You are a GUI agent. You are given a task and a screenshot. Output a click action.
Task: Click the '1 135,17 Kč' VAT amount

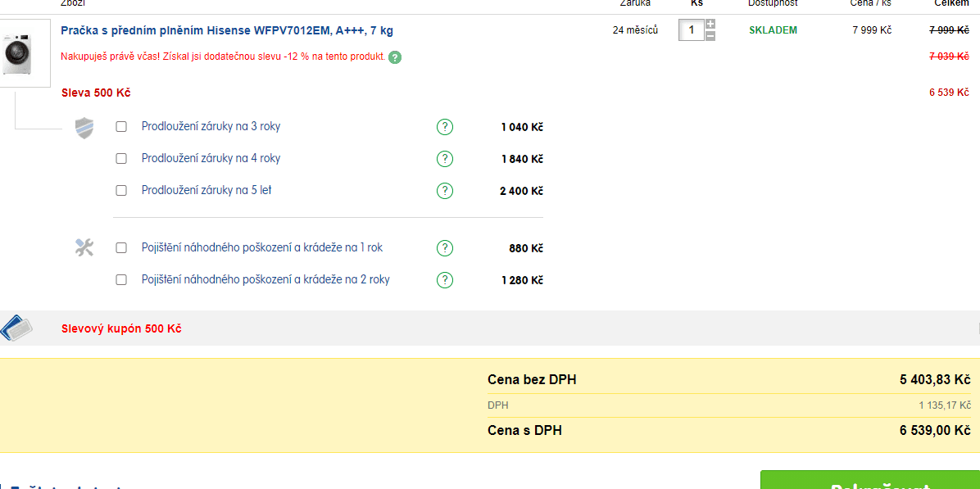click(945, 405)
